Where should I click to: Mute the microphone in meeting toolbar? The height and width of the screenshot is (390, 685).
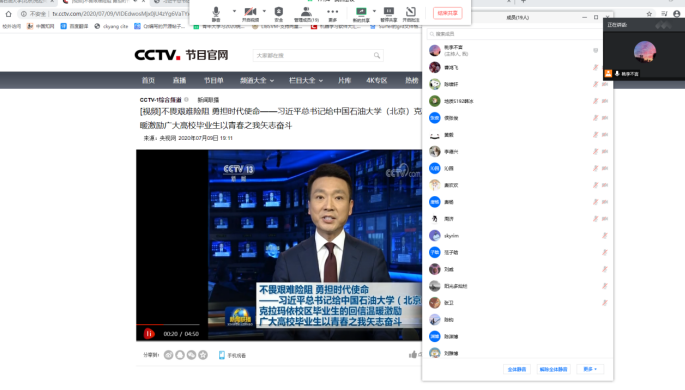coord(216,14)
